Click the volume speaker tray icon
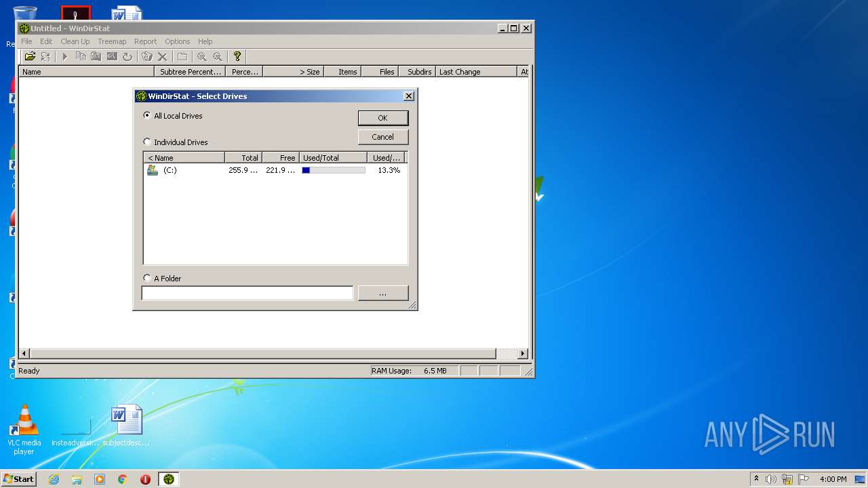Screen dimensions: 868x488 point(771,479)
